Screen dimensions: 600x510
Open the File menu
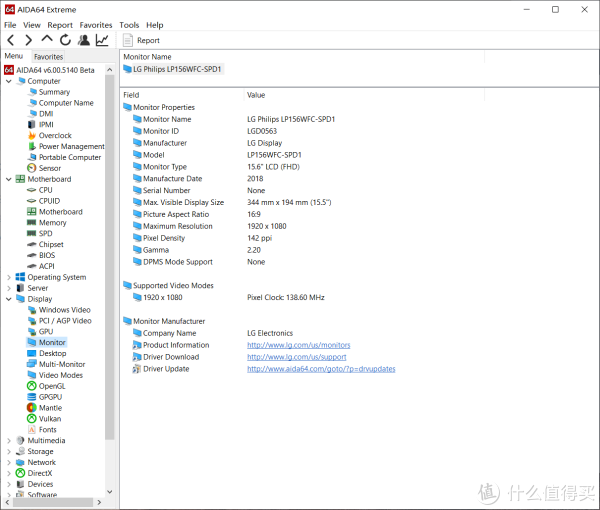tap(10, 25)
